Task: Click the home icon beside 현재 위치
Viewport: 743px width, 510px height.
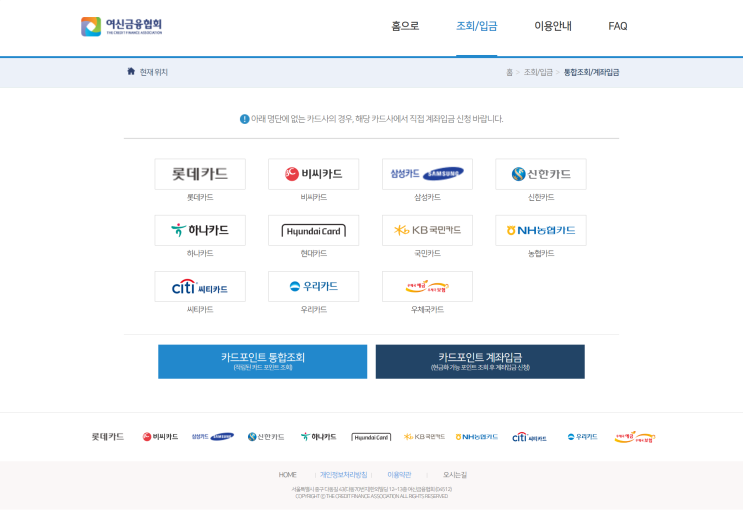Action: coord(131,71)
